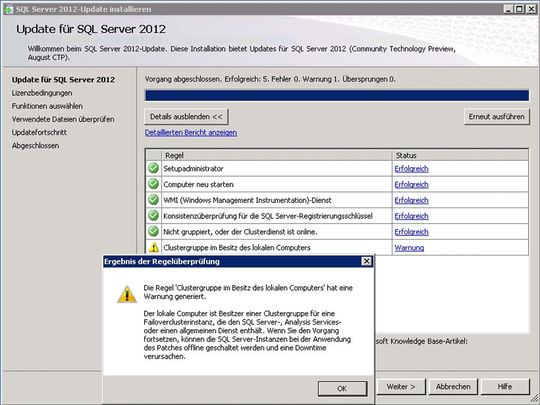Cancel setup with Abbrechen button
This screenshot has height=405, width=540.
pos(453,387)
